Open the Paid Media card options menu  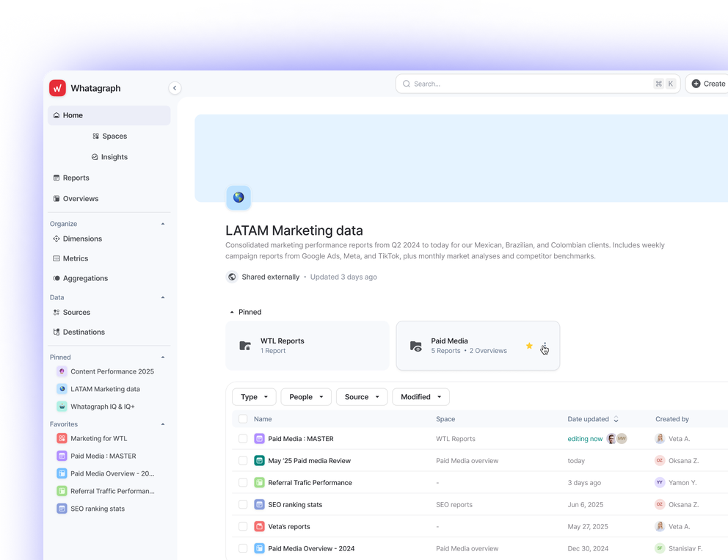[x=545, y=346]
